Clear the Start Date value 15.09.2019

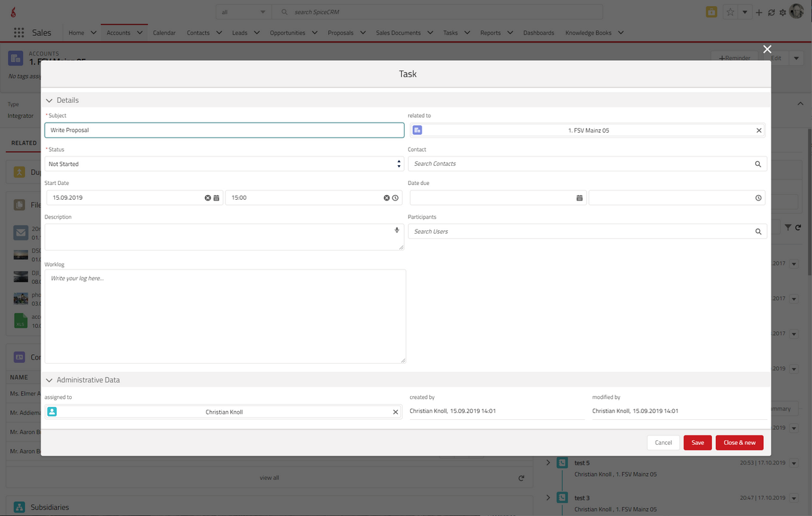(208, 198)
